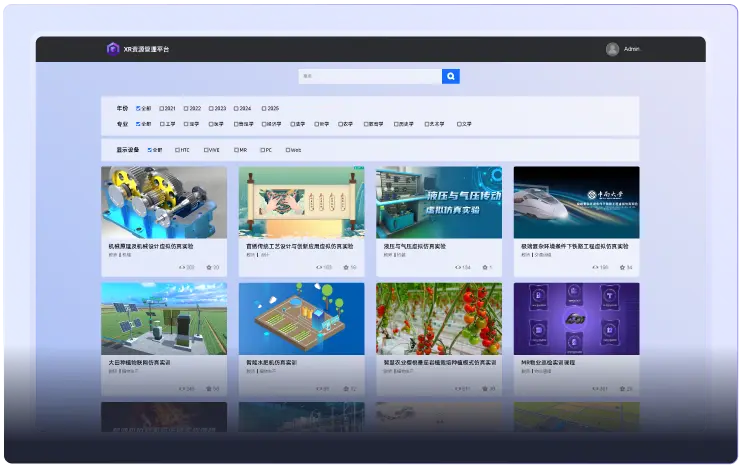Click eye icon on hydraulic experiment card
Viewport: 740px width, 468px height.
tap(454, 267)
